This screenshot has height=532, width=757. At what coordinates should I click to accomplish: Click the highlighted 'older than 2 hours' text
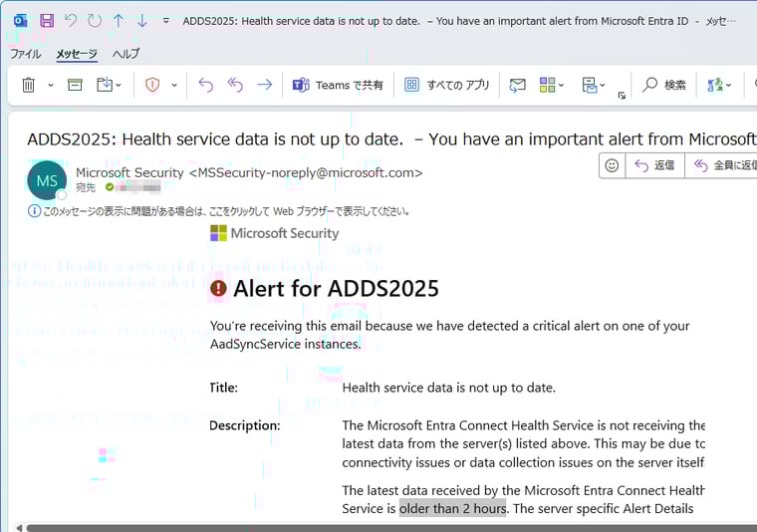[x=452, y=508]
